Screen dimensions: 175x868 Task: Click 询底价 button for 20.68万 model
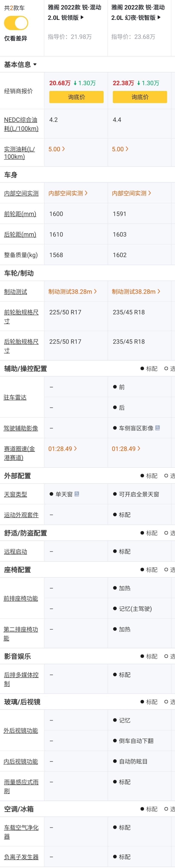[x=76, y=97]
